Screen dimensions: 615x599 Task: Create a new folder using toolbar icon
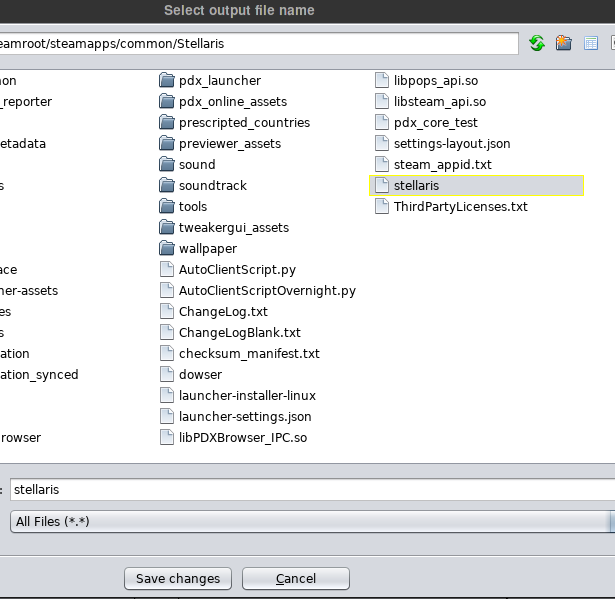[x=564, y=43]
